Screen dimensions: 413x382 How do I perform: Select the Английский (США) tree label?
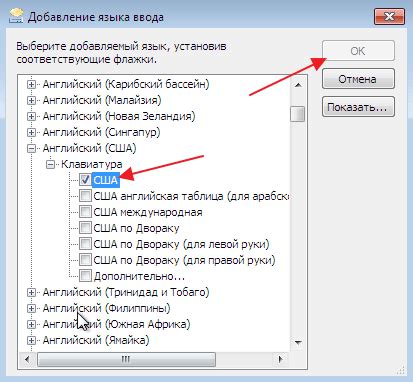(x=90, y=148)
